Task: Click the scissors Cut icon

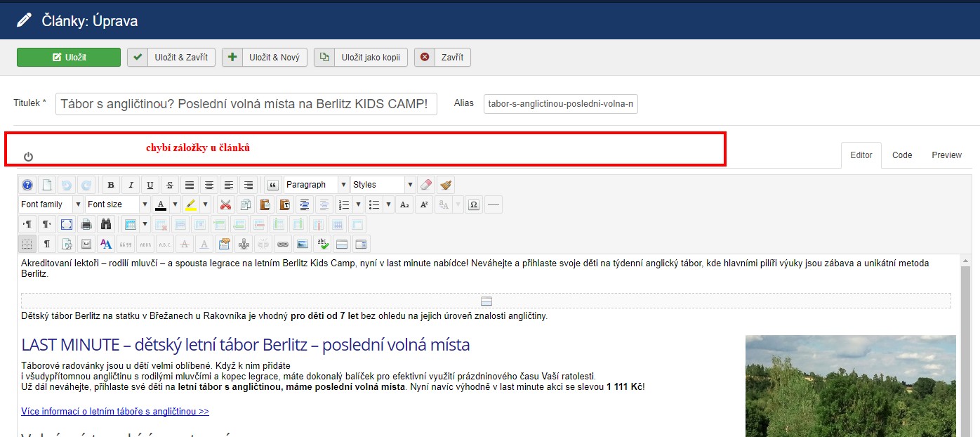Action: (225, 204)
